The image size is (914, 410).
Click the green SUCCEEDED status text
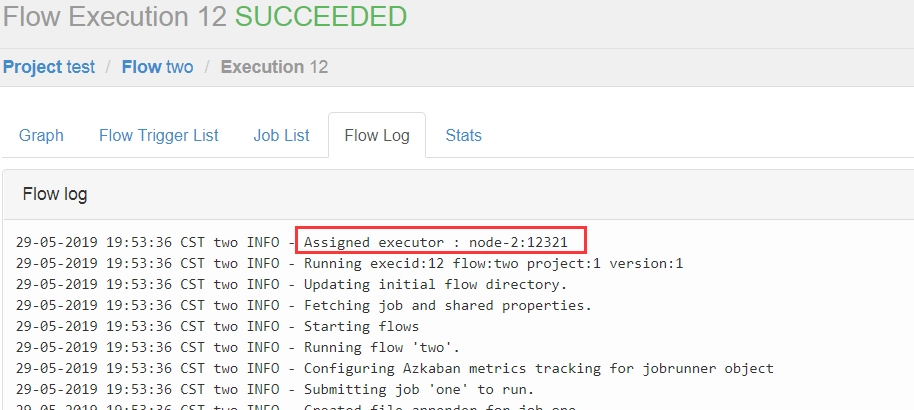point(321,16)
